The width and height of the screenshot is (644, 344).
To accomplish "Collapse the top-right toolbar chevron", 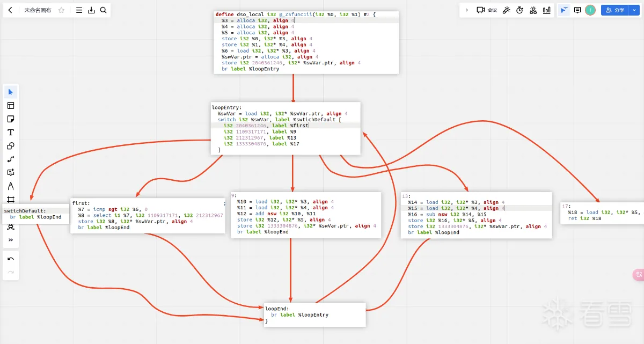I will tap(466, 10).
